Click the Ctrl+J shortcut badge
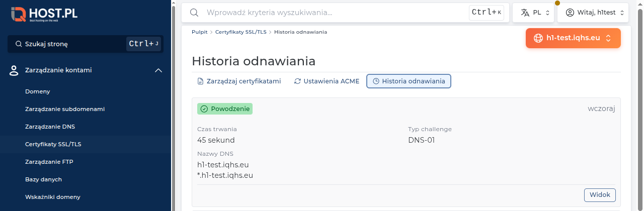The image size is (644, 211). click(143, 44)
